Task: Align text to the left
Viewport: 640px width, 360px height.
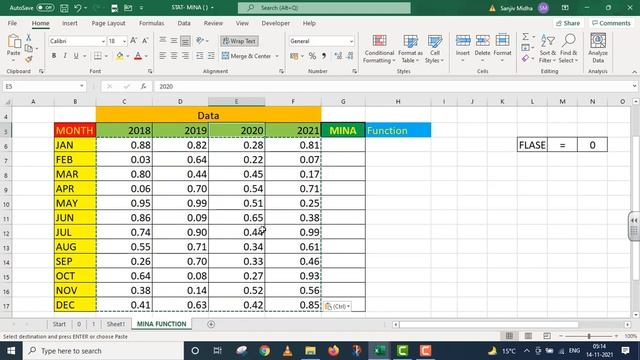Action: 162,56
